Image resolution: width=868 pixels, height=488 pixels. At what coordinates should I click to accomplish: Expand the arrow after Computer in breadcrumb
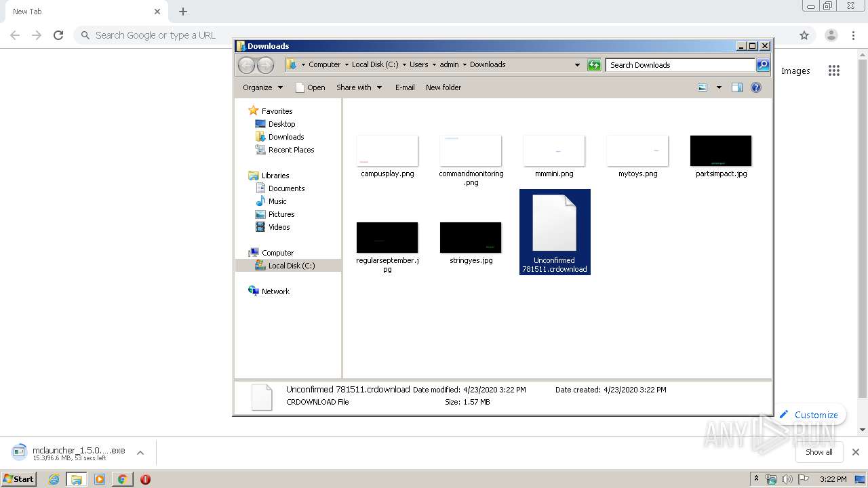[x=346, y=65]
